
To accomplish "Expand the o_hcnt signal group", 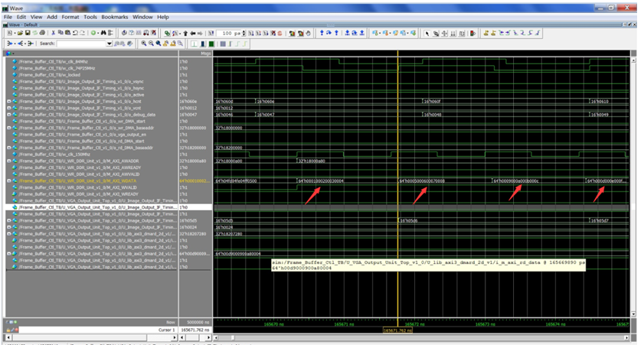I will point(8,101).
